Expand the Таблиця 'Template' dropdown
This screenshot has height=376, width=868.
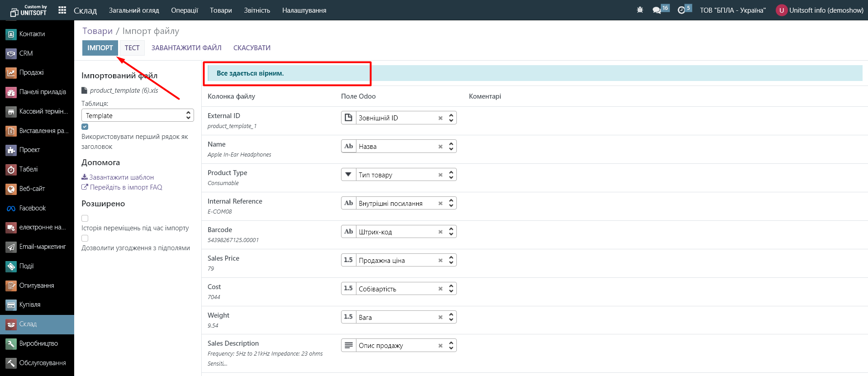coord(138,115)
